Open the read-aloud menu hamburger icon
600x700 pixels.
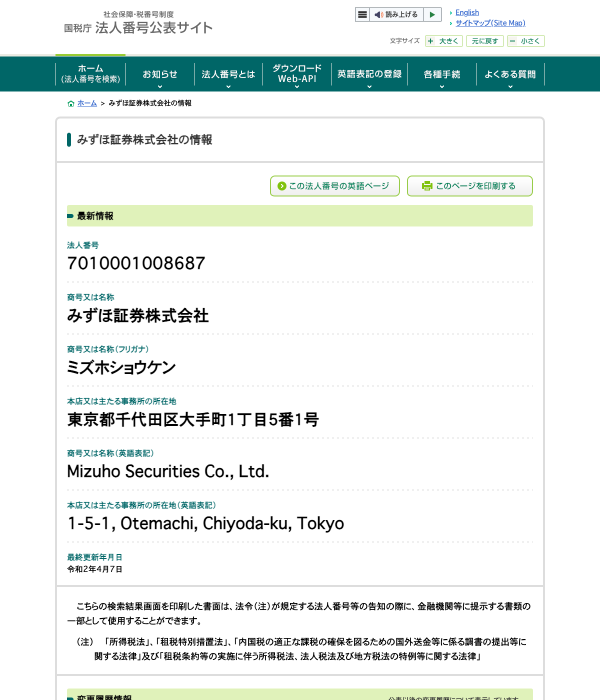pos(362,14)
